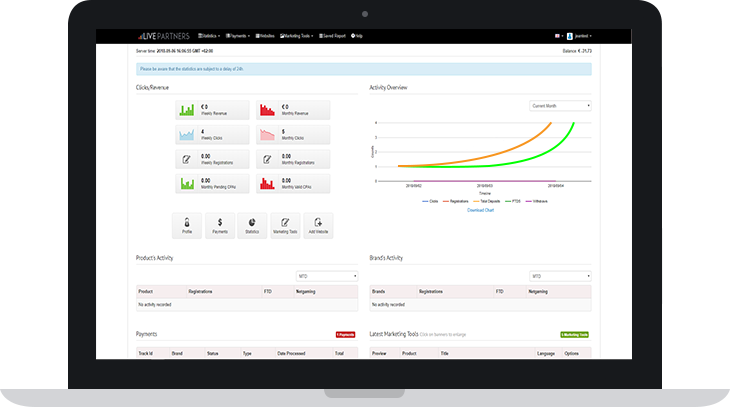Click the Payments dollar icon tile
730x407 pixels.
(220, 225)
